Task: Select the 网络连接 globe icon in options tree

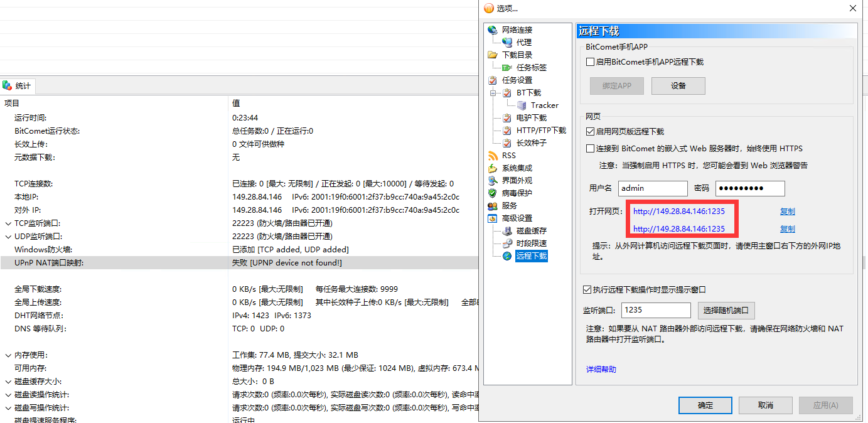Action: tap(492, 30)
